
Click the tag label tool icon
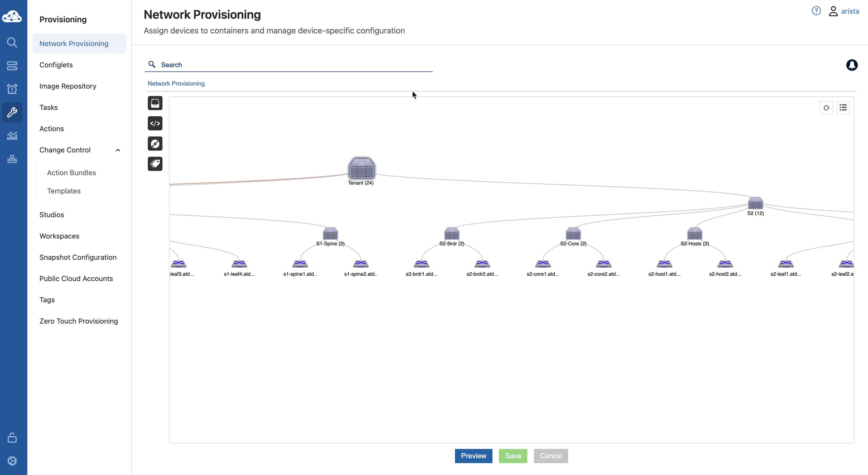coord(155,164)
